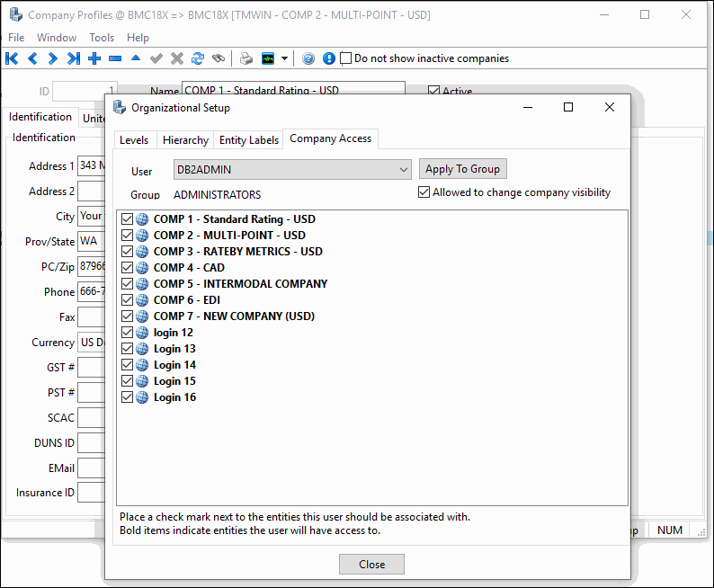Enable Do not show inactive companies
Image resolution: width=714 pixels, height=588 pixels.
pyautogui.click(x=346, y=58)
